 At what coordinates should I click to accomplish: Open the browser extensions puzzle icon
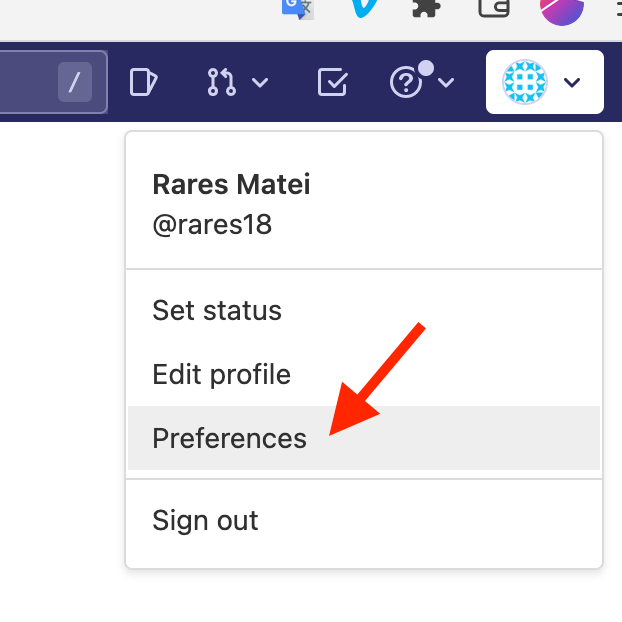click(429, 8)
